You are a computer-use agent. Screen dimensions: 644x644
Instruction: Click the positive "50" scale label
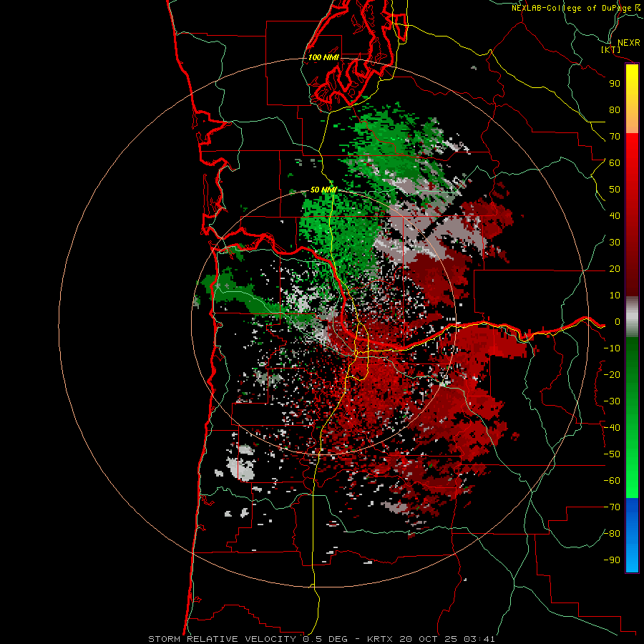coord(615,190)
